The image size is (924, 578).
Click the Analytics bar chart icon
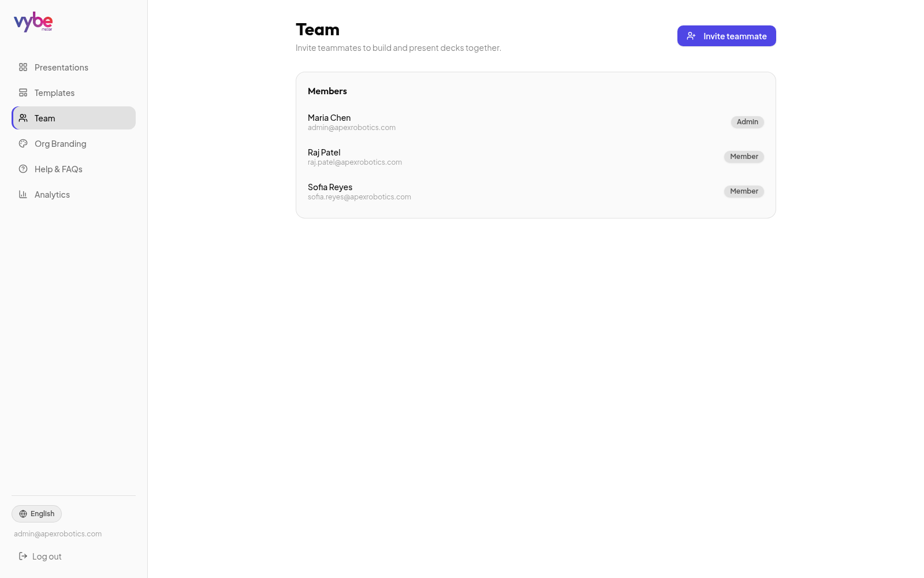coord(23,194)
